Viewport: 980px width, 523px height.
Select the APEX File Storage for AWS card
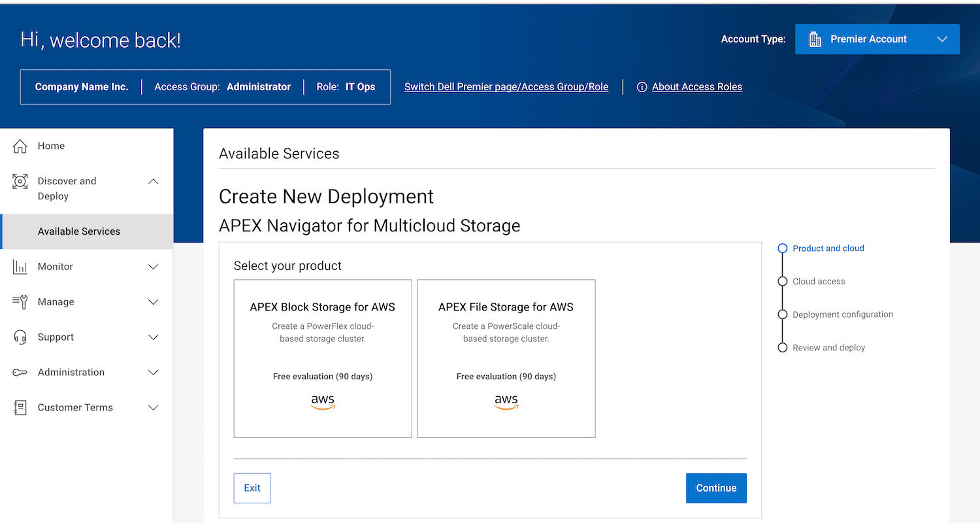coord(506,359)
